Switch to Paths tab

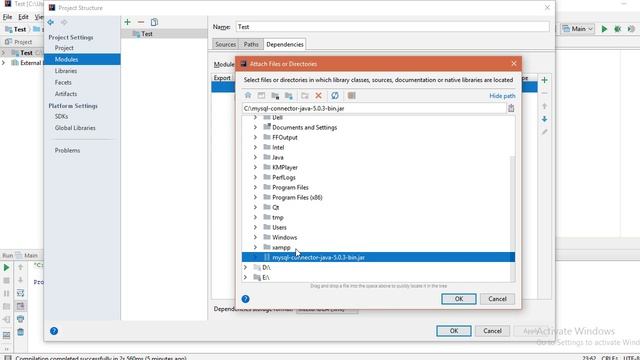click(x=251, y=44)
